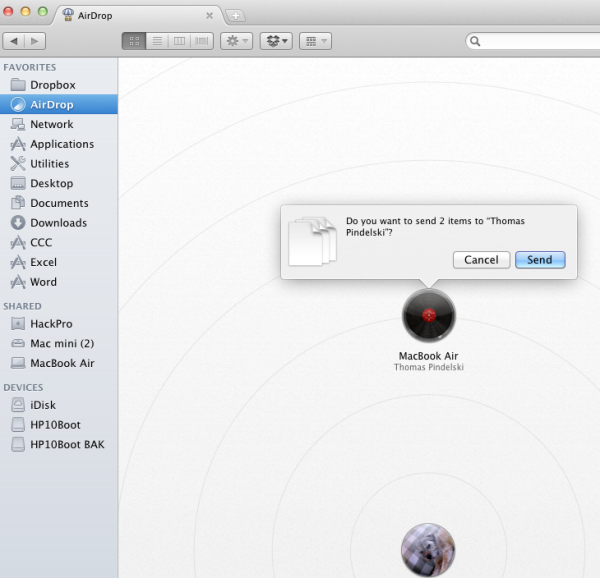Click the DEVICES section header
Image resolution: width=600 pixels, height=578 pixels.
23,388
